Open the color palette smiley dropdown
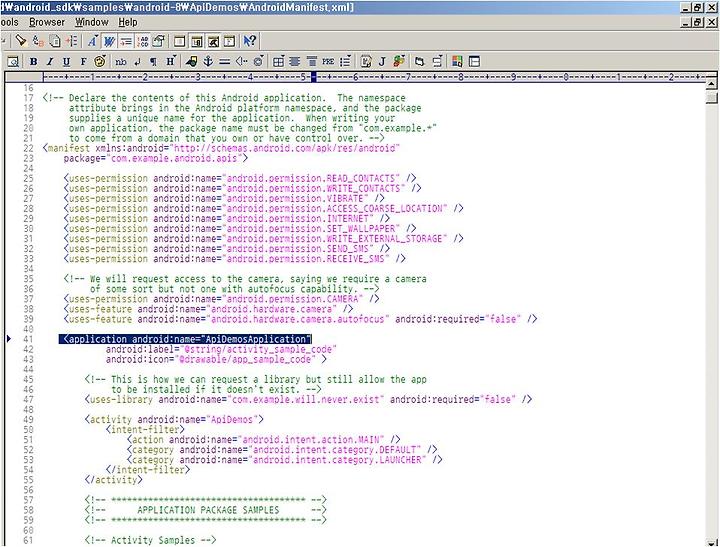Viewport: 720px width, 547px height. click(x=100, y=61)
